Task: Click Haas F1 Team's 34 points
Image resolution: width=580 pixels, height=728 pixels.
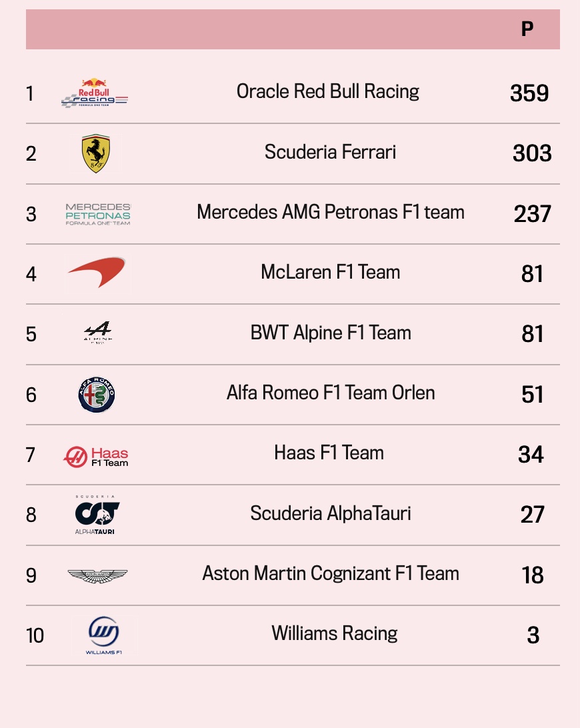Action: 531,455
